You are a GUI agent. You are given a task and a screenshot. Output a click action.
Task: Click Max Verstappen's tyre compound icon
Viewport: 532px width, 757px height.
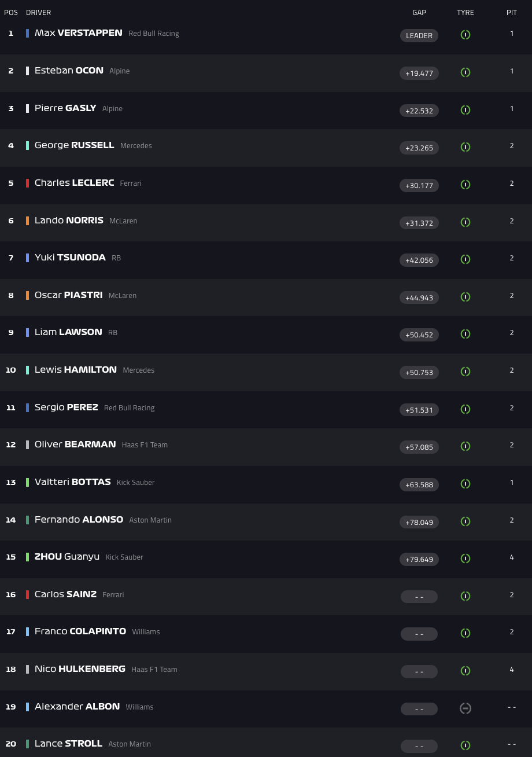pyautogui.click(x=465, y=35)
